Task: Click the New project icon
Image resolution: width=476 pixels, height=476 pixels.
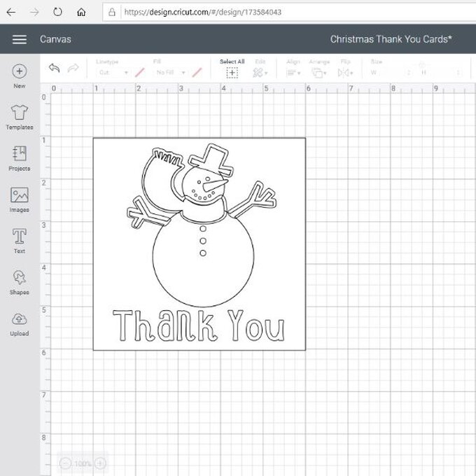Action: 20,71
